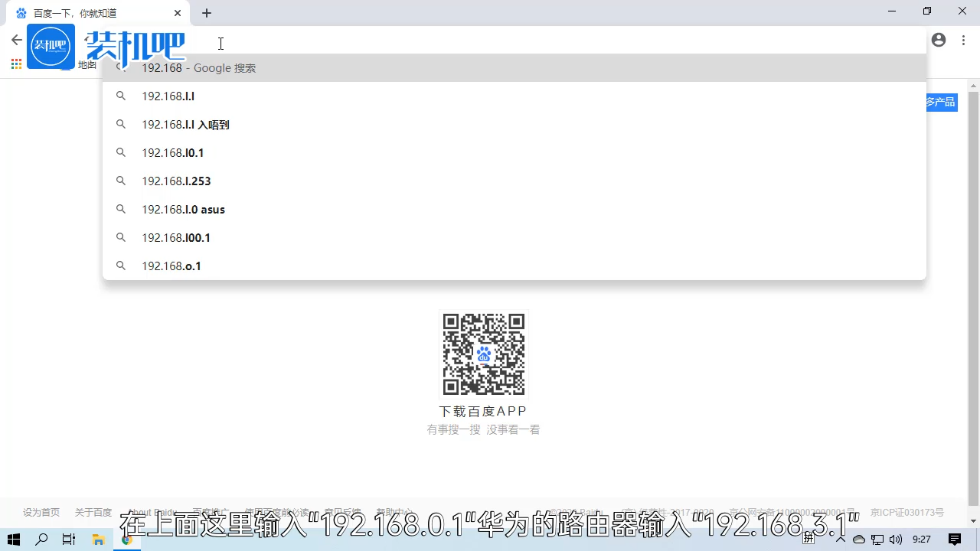
Task: Open Windows search from the taskbar
Action: [x=41, y=540]
